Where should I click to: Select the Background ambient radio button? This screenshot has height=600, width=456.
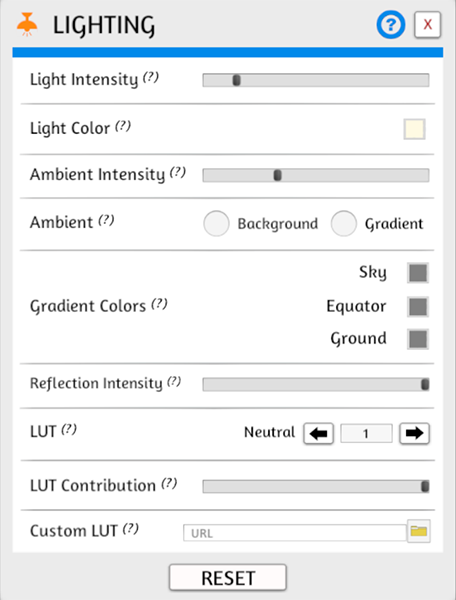tap(216, 223)
